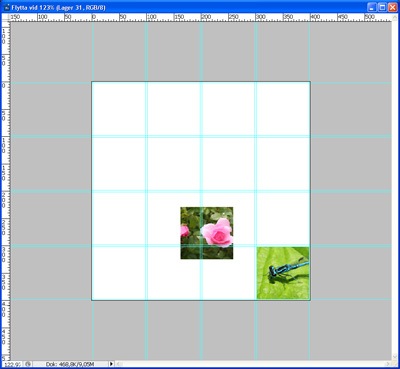Click the small status bar icon beside zoom field
The height and width of the screenshot is (369, 400).
tap(29, 364)
